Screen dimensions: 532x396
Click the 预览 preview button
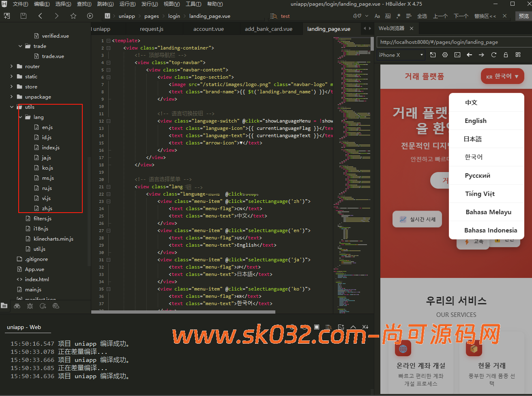[523, 16]
